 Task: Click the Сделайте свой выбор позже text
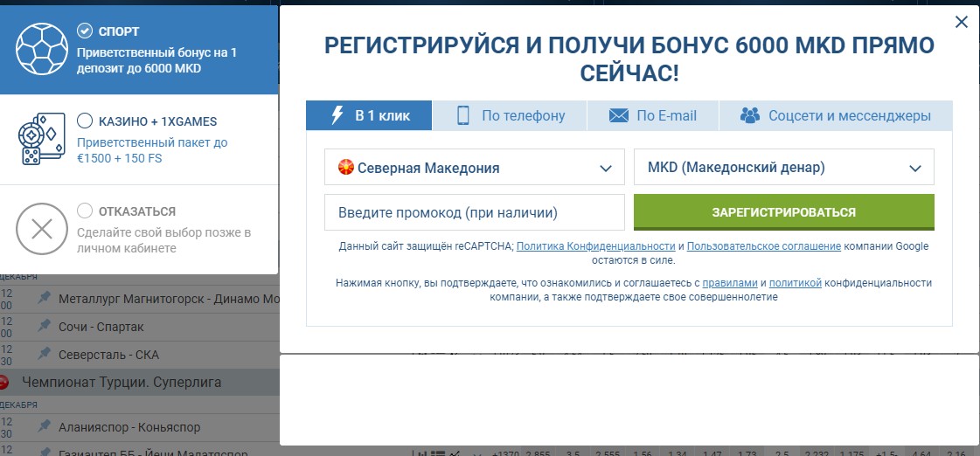click(163, 240)
